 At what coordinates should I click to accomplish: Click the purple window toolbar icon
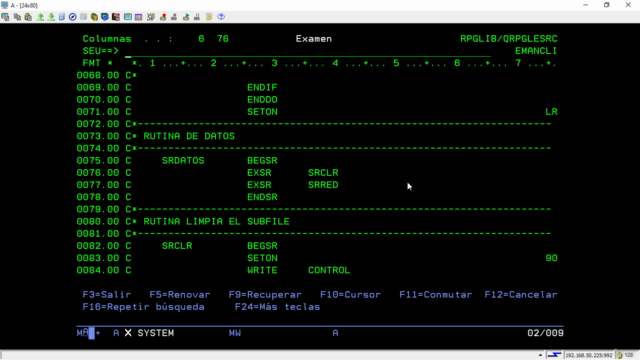(139, 17)
